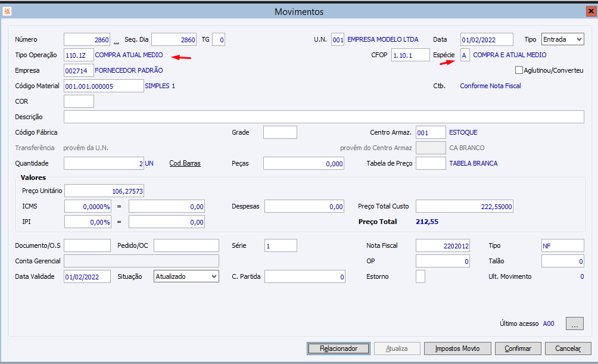Edit the Tipo Operação code field
The width and height of the screenshot is (598, 364).
(x=79, y=55)
